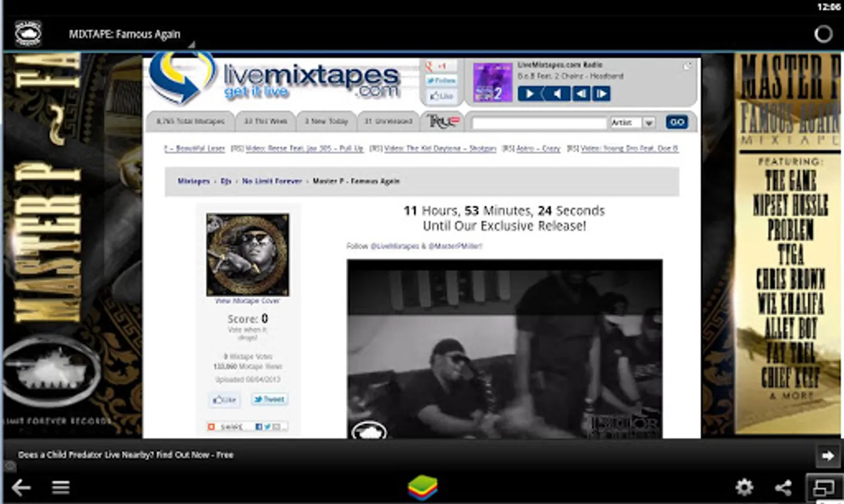Click the Twitter Follow button in header

[x=441, y=81]
